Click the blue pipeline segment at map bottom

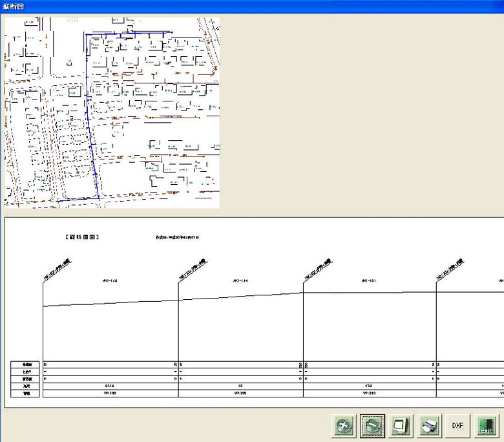[78, 199]
